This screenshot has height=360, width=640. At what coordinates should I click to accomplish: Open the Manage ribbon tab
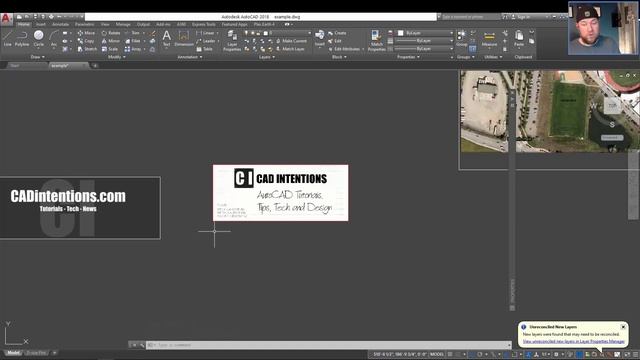click(123, 24)
